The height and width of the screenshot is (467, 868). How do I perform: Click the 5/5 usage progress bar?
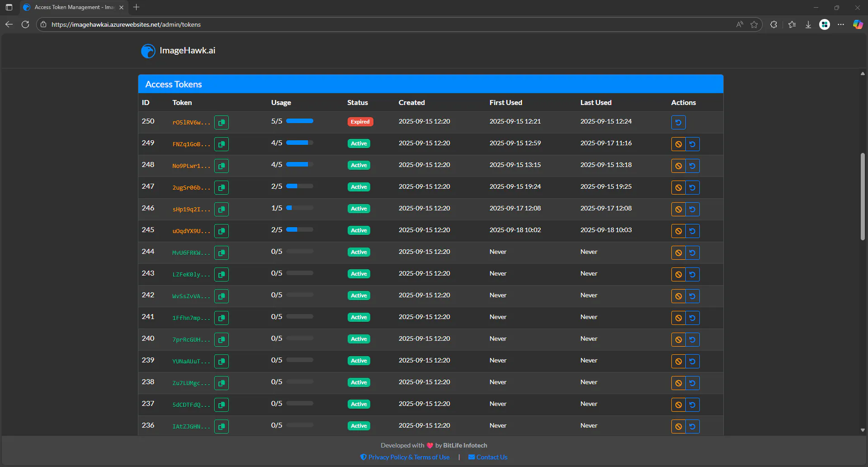pos(300,121)
